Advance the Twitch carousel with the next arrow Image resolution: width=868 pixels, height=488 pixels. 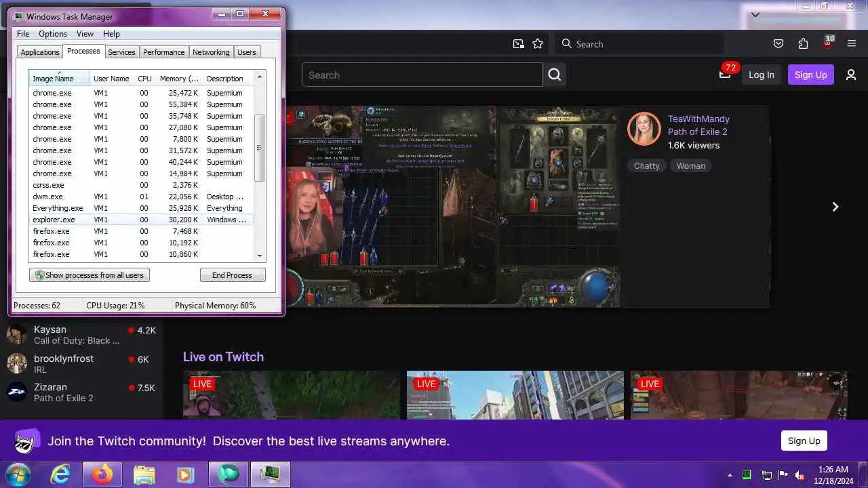[835, 207]
